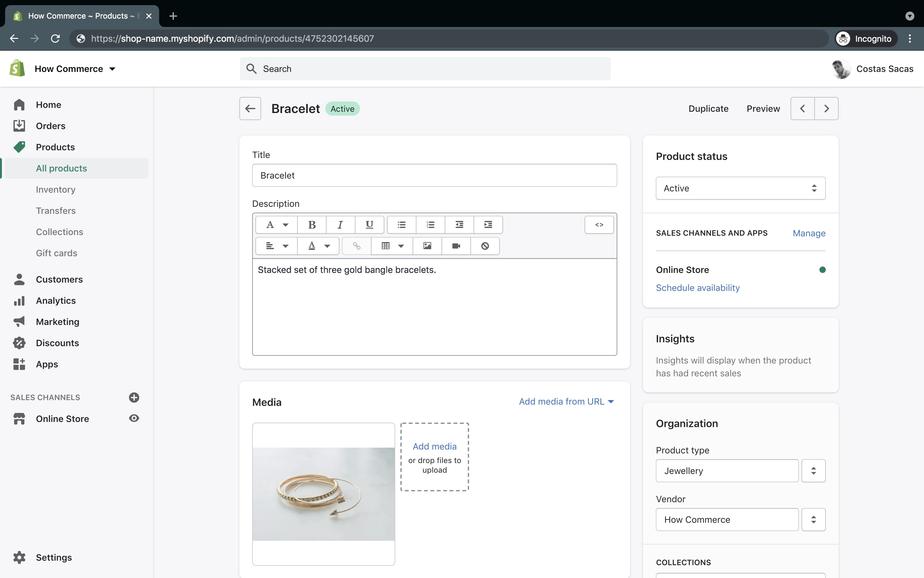Image resolution: width=924 pixels, height=578 pixels.
Task: Insert a bulleted list
Action: click(x=401, y=224)
